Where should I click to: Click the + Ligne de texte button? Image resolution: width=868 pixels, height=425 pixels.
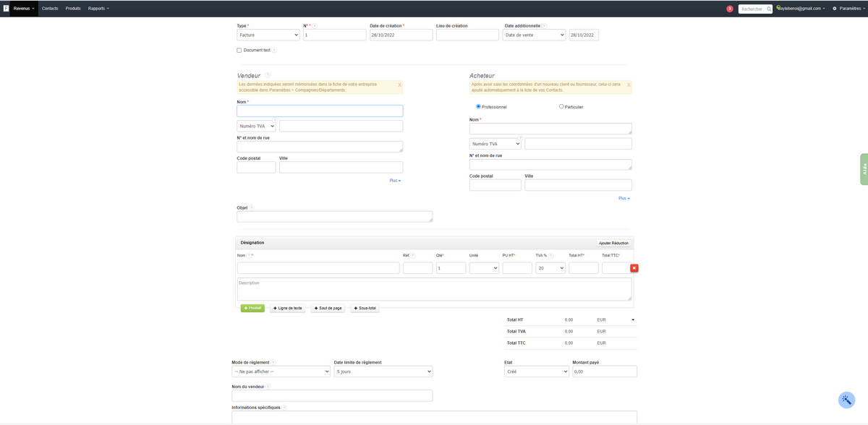coord(287,308)
